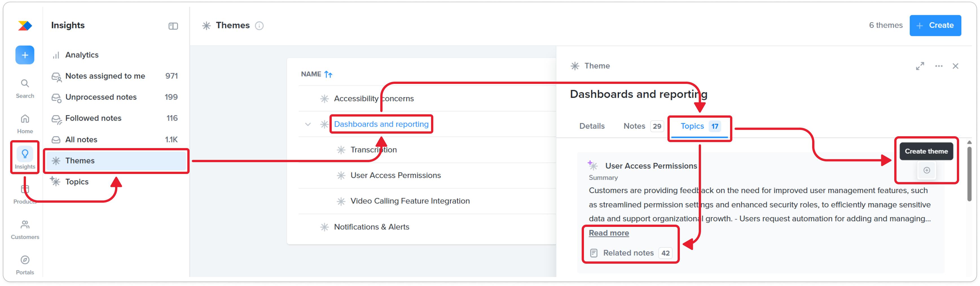Collapse the Dashboards and reporting theme row
The image size is (980, 286).
[308, 124]
